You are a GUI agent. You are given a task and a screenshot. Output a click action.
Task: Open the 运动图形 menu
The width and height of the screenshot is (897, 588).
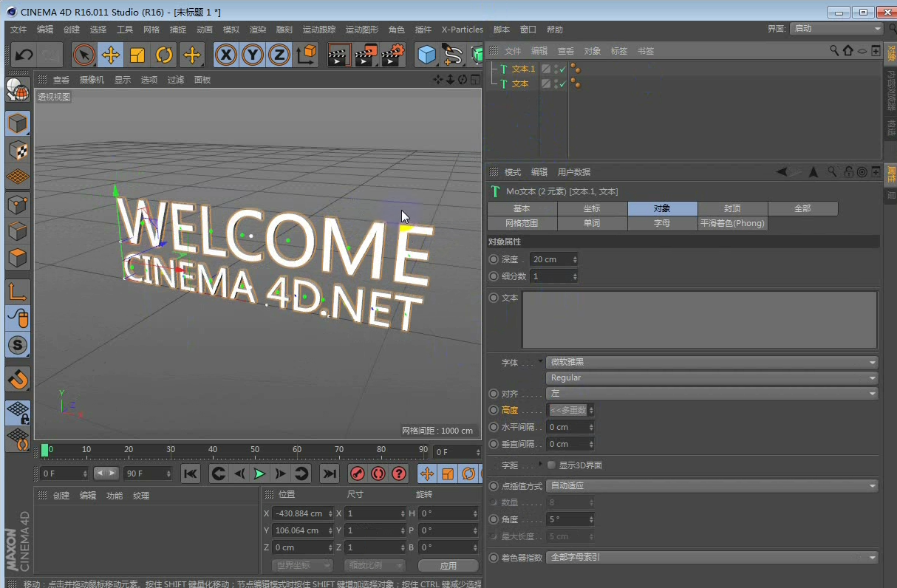362,30
